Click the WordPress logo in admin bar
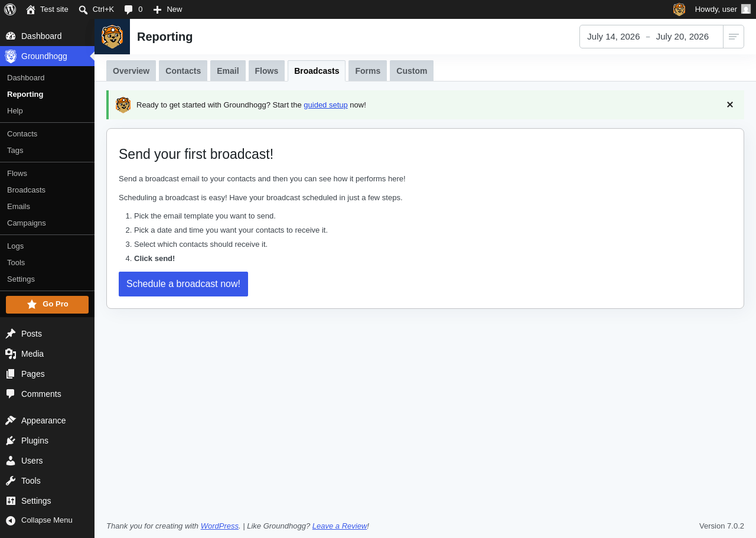756x538 pixels. (10, 9)
